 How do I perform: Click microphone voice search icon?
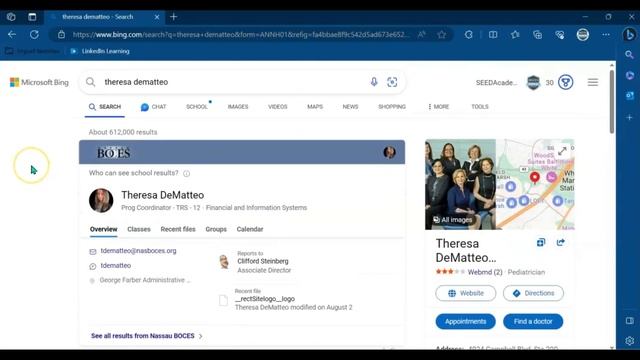374,82
